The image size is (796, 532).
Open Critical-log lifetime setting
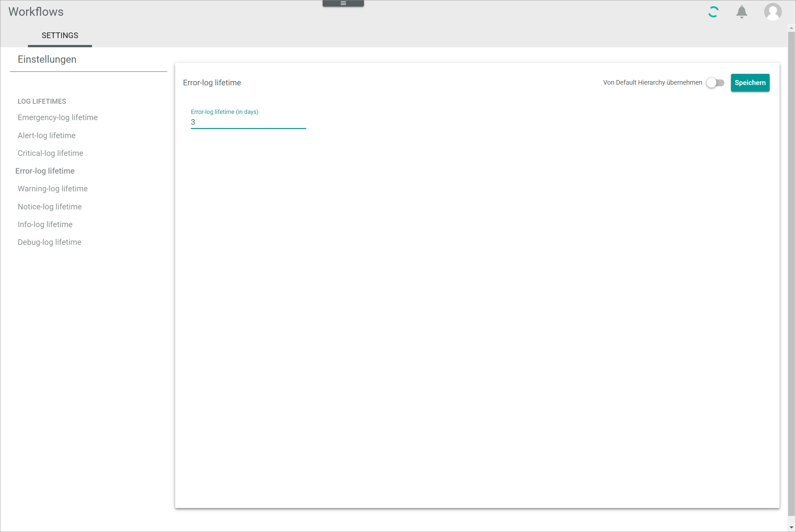click(x=50, y=153)
